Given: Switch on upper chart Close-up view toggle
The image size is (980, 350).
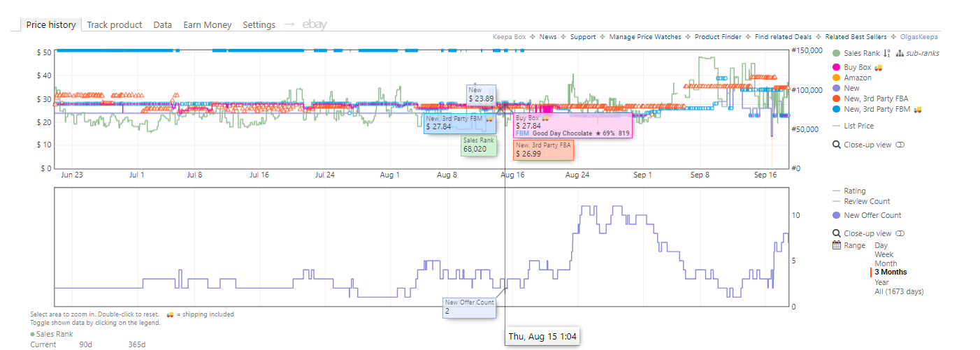Looking at the screenshot, I should coord(900,145).
